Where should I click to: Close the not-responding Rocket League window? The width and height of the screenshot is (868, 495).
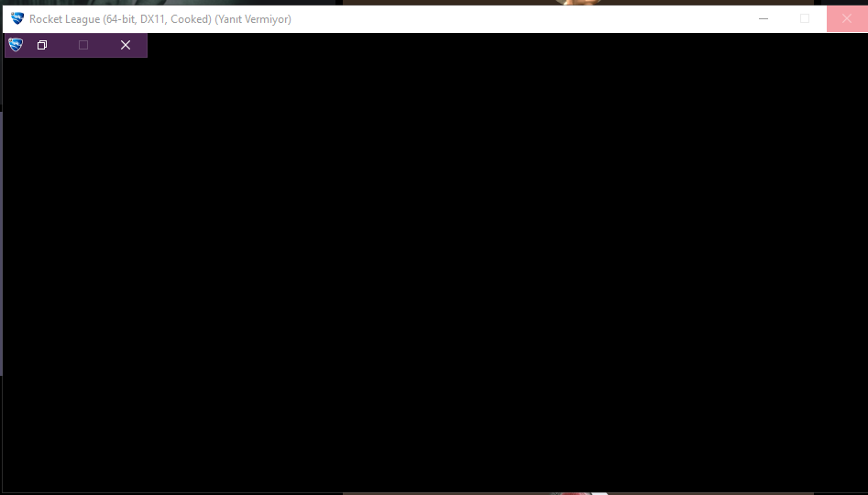tap(847, 19)
